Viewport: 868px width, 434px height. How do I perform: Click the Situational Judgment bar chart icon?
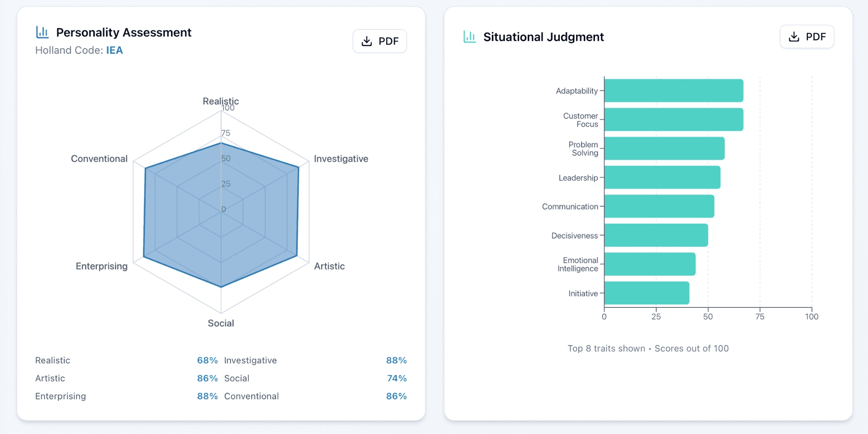click(x=470, y=37)
